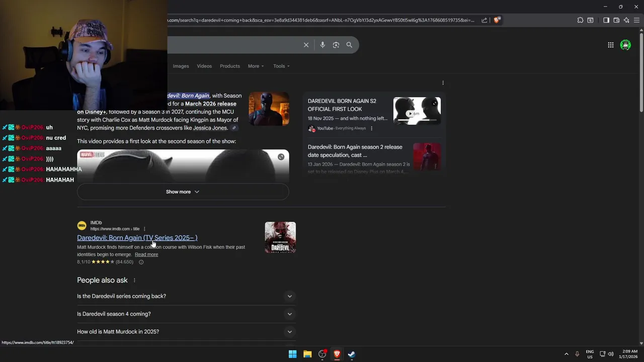
Task: Start voice search with the microphone icon
Action: click(323, 45)
